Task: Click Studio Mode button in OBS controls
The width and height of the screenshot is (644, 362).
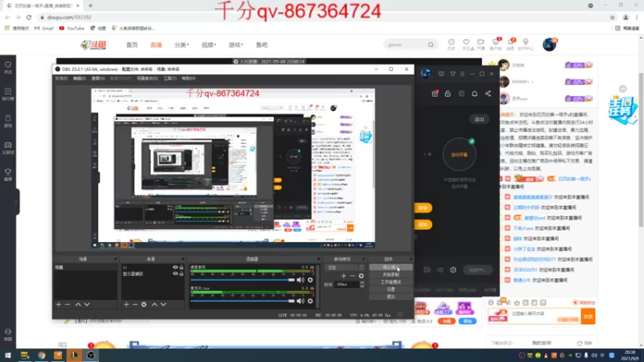Action: (x=390, y=282)
